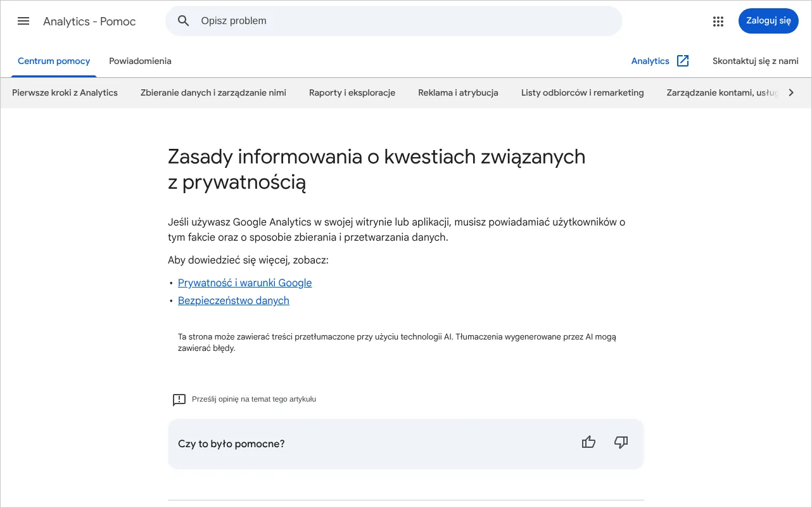The height and width of the screenshot is (508, 812).
Task: Open Zarządzanie kontami menu item
Action: pos(722,92)
